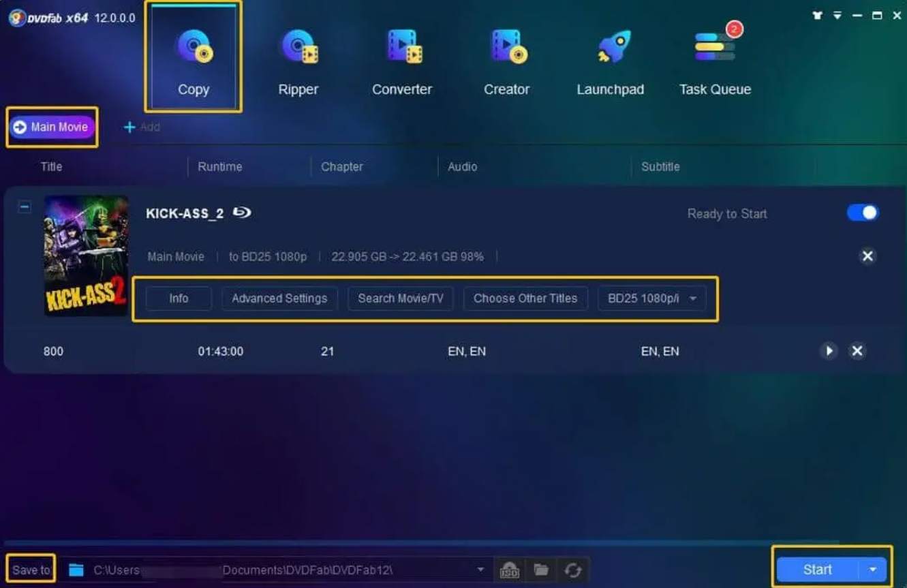This screenshot has height=588, width=907.
Task: Switch to the Creator module
Action: tap(506, 61)
